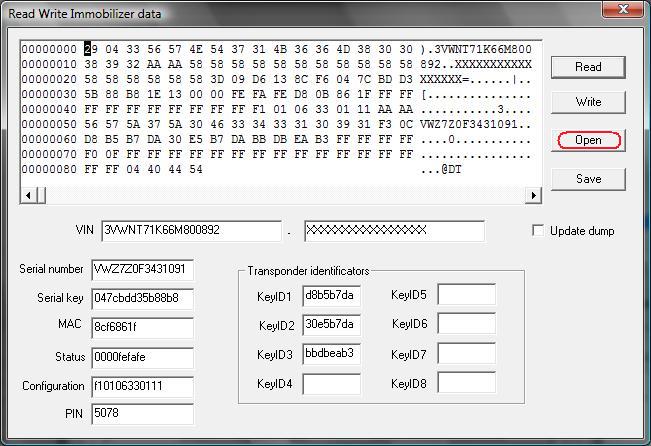Click into the MAC field

[142, 328]
